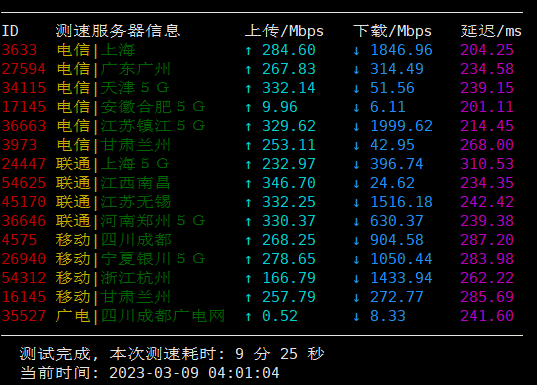This screenshot has width=537, height=385.
Task: Click the 联通|上海５Ｇ server name
Action: tap(113, 164)
